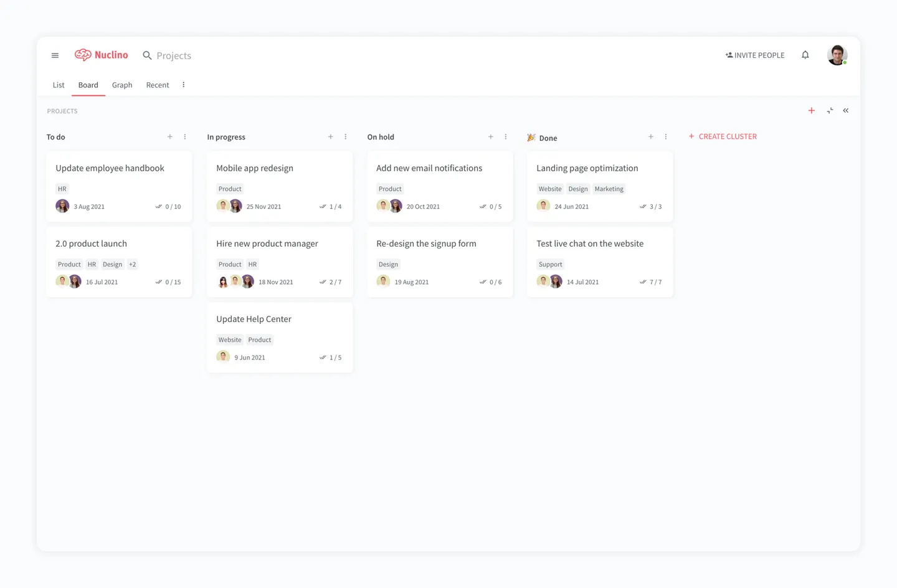Switch to the List tab
The width and height of the screenshot is (897, 588).
59,85
